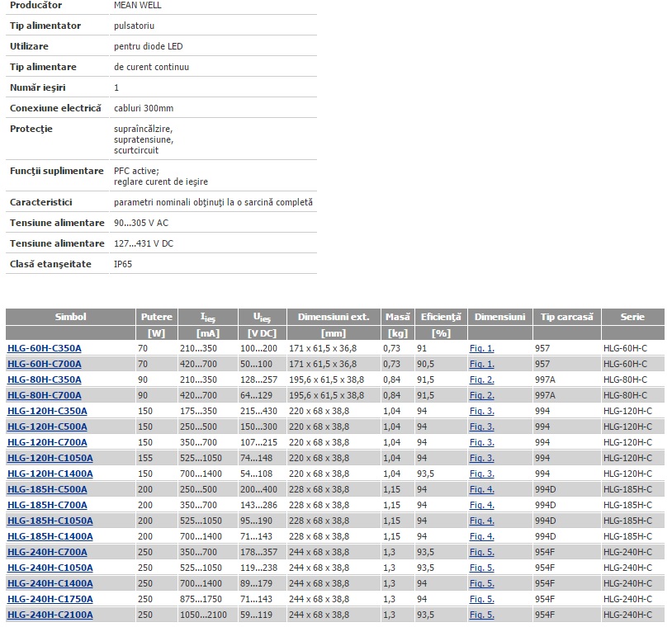Open Fig. 3 link for HLG-120H-C1400A
672x627 pixels.
pos(482,474)
